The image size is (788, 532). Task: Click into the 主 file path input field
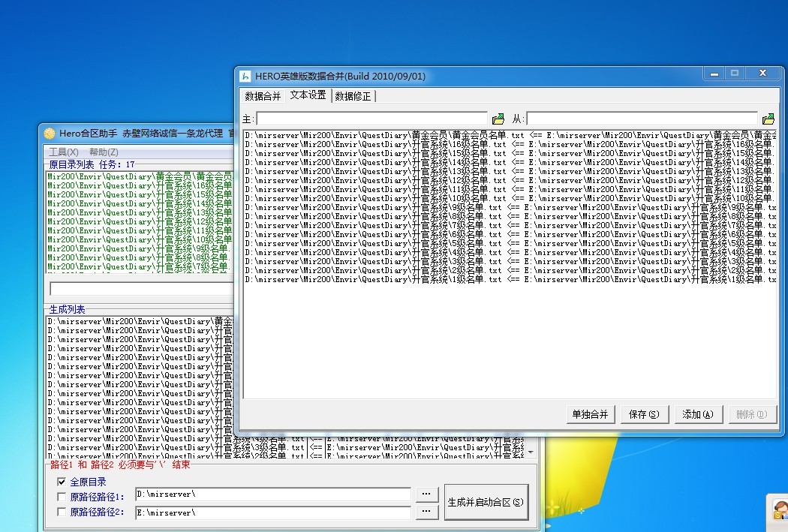(372, 119)
